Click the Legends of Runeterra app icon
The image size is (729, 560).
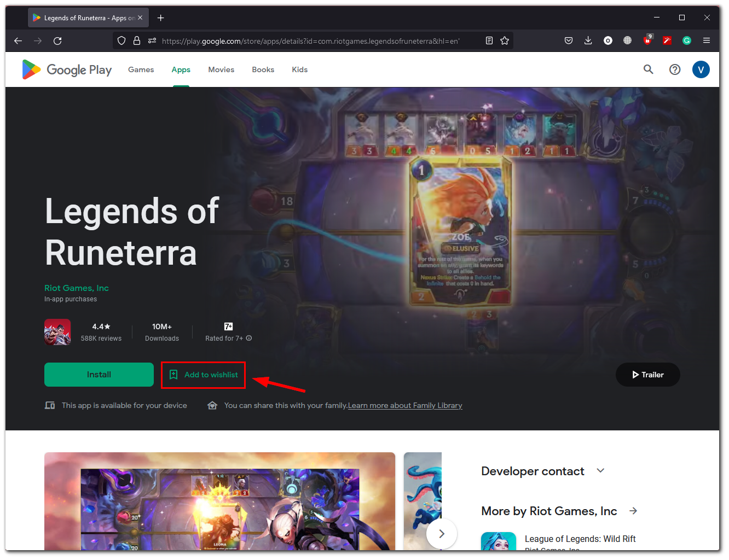pyautogui.click(x=57, y=332)
